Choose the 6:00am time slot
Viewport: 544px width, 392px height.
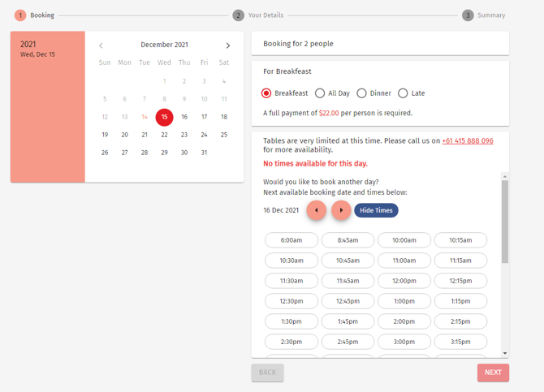[291, 240]
